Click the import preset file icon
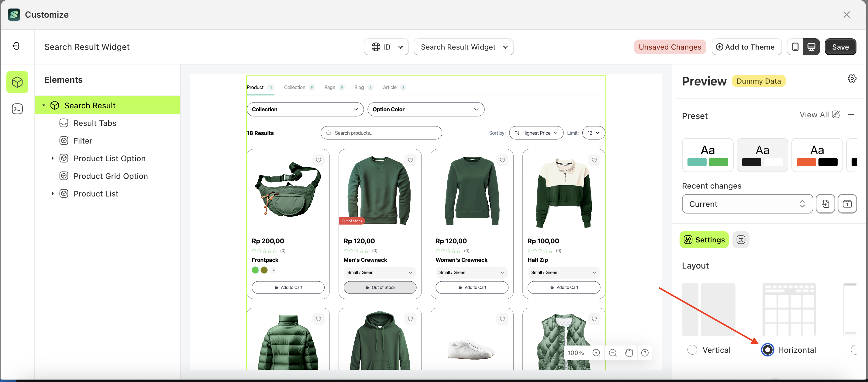Viewport: 868px width, 382px height. pos(825,204)
